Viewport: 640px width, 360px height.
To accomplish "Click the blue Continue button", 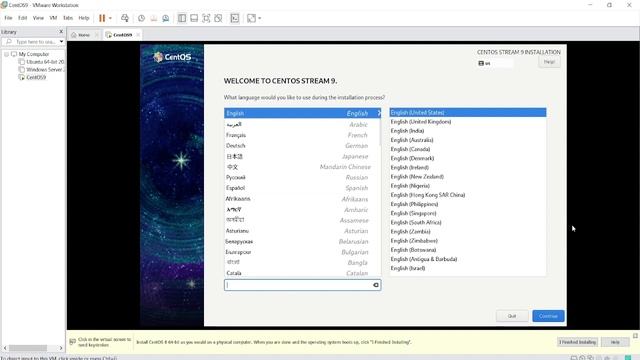I will (x=548, y=316).
